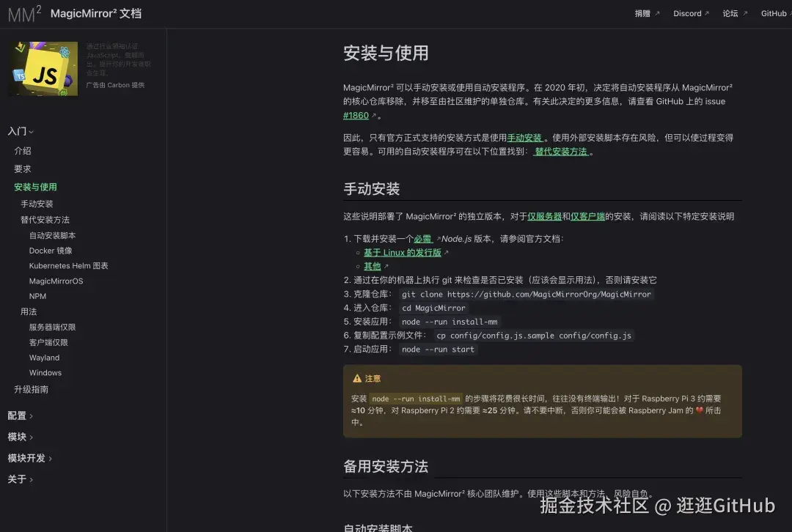Open GitHub via its external-link arrow icon
792x532 pixels.
tap(790, 13)
